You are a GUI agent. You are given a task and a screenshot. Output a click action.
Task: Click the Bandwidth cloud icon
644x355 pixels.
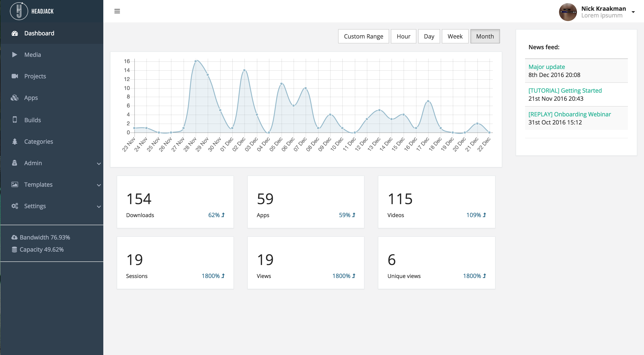pos(14,237)
